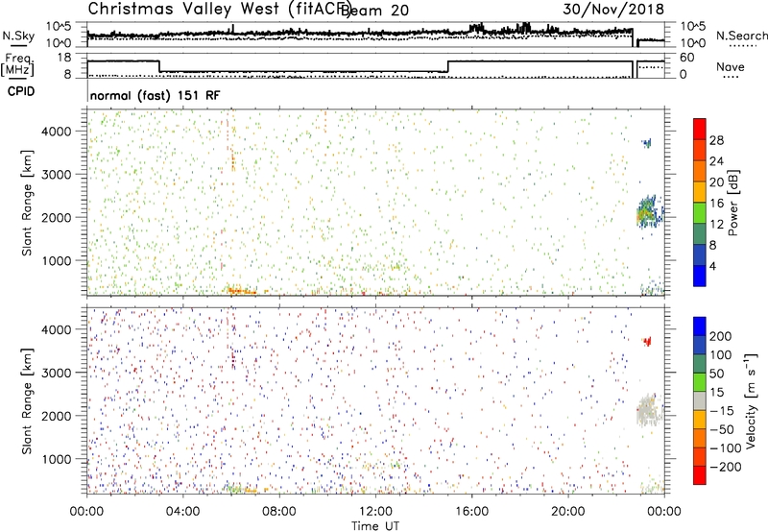Click the 'CPID' row label
The image size is (768, 532).
21,91
